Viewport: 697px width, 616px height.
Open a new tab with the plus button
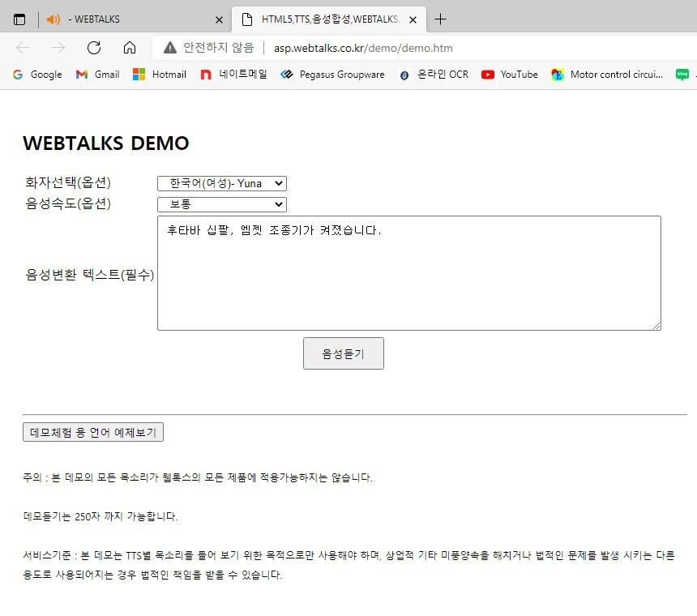[440, 19]
